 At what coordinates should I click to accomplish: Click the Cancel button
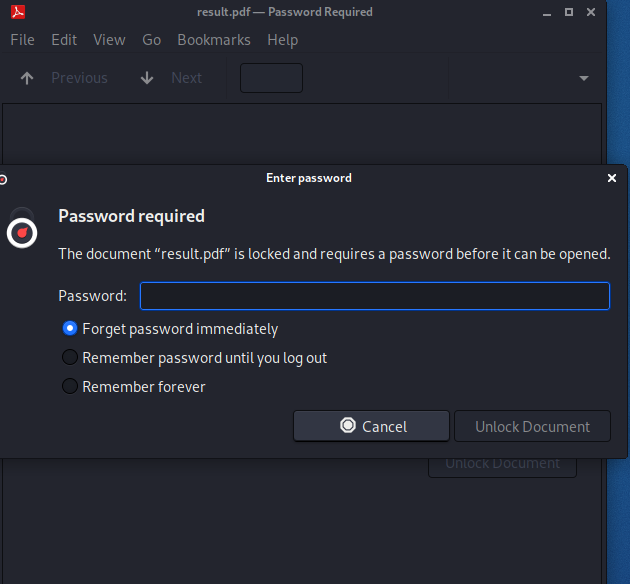pos(371,426)
